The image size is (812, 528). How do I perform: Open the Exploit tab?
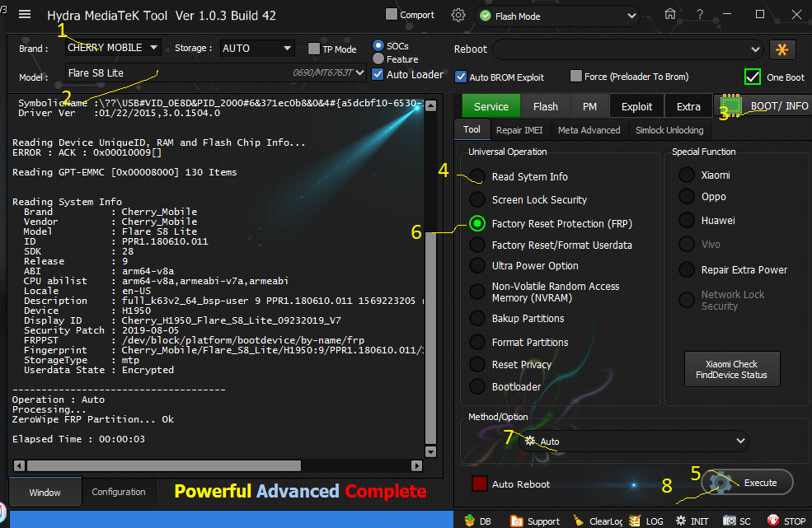coord(636,106)
